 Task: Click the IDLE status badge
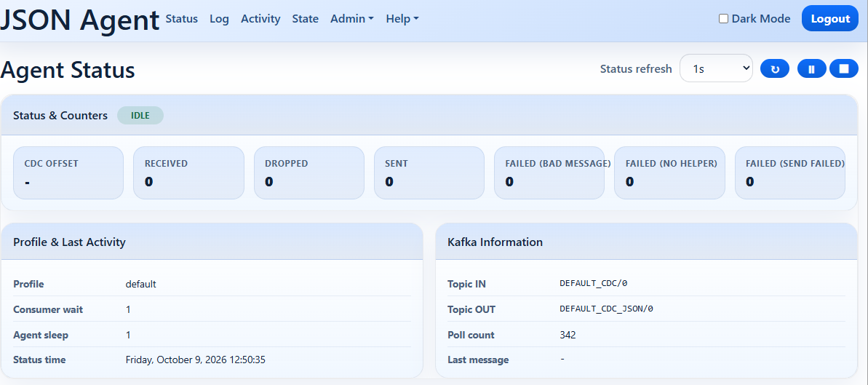tap(140, 115)
